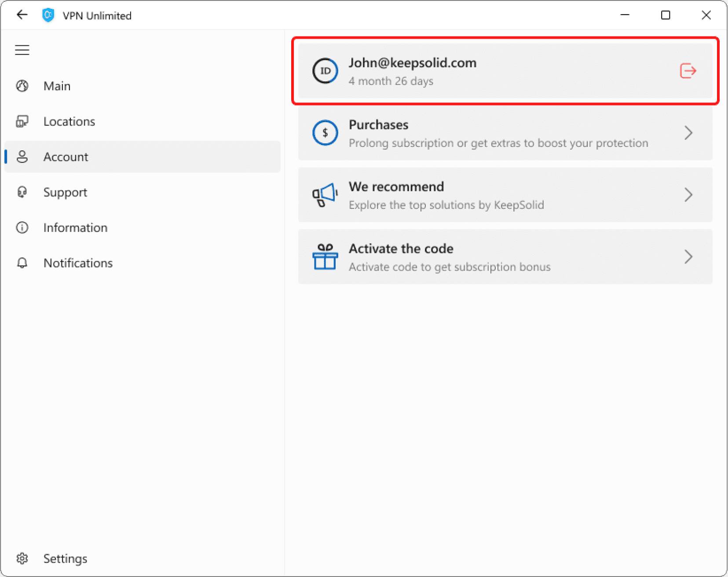Open the Main menu item

click(x=57, y=86)
